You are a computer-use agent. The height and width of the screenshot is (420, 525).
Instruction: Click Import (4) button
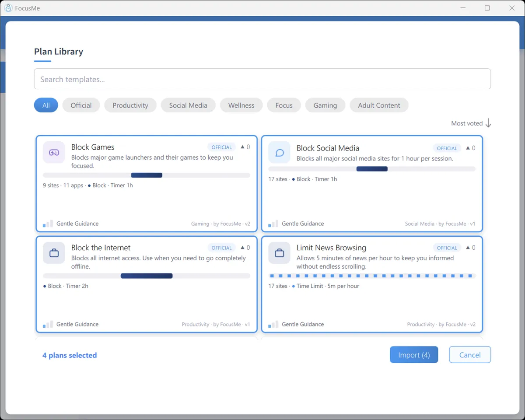[x=414, y=355]
